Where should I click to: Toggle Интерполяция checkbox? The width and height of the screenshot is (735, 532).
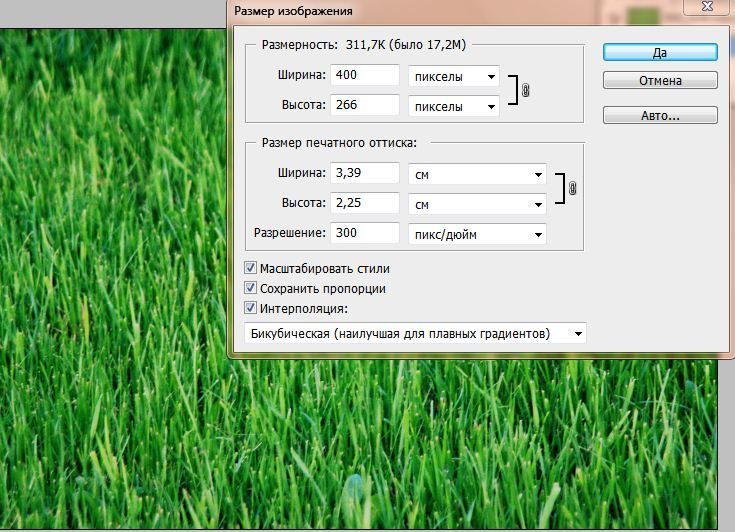point(250,308)
